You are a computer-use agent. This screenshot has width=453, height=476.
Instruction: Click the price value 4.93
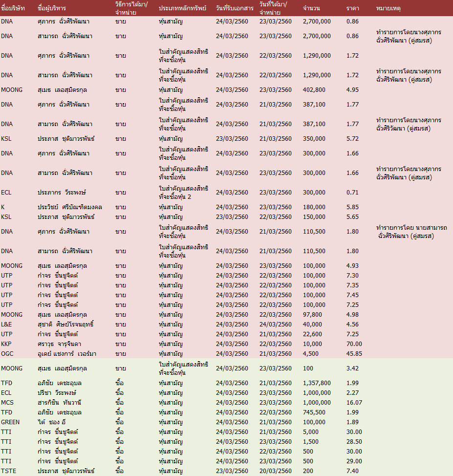(x=352, y=266)
